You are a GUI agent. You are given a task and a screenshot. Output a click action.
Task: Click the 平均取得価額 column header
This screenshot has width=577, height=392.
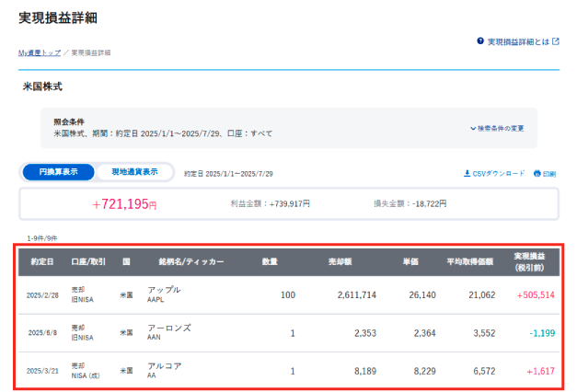(470, 261)
